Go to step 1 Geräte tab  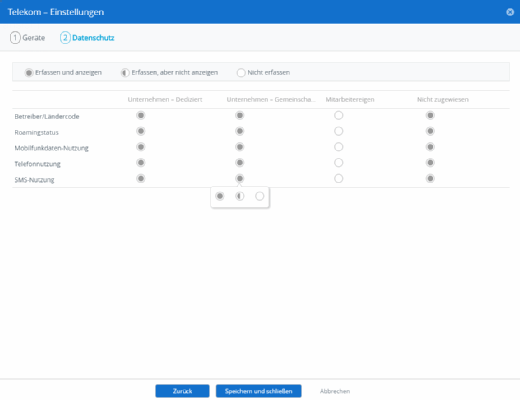tap(27, 38)
